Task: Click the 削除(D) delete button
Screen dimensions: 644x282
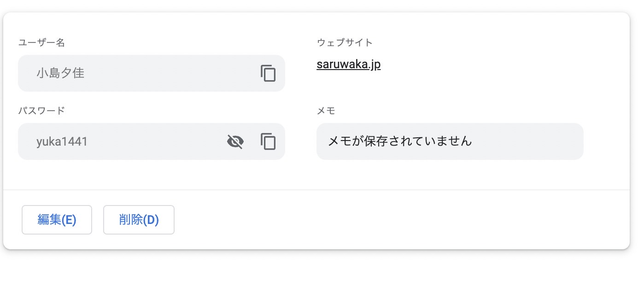Action: [139, 220]
